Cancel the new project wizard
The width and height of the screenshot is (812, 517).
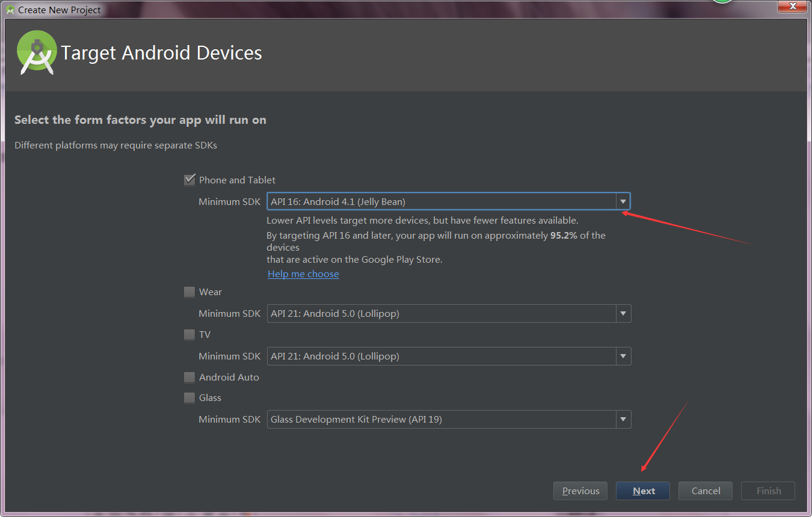pyautogui.click(x=706, y=491)
